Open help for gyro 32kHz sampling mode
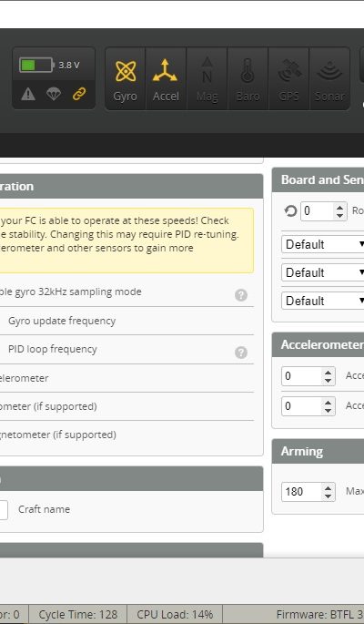 pos(241,295)
